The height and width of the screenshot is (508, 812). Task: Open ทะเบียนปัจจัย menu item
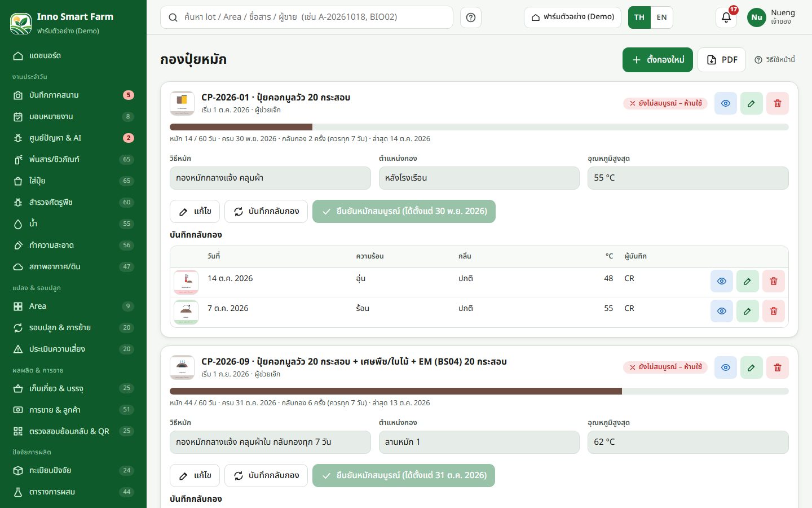pos(73,471)
